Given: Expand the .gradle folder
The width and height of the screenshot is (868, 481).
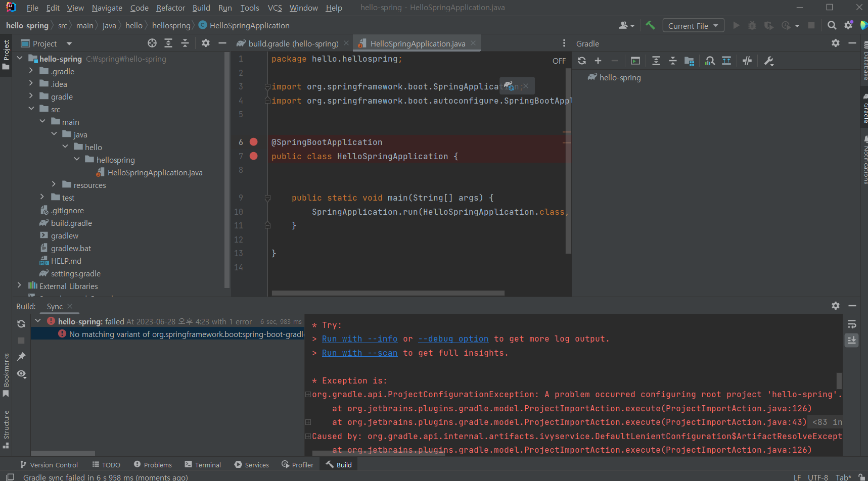Looking at the screenshot, I should [x=31, y=71].
